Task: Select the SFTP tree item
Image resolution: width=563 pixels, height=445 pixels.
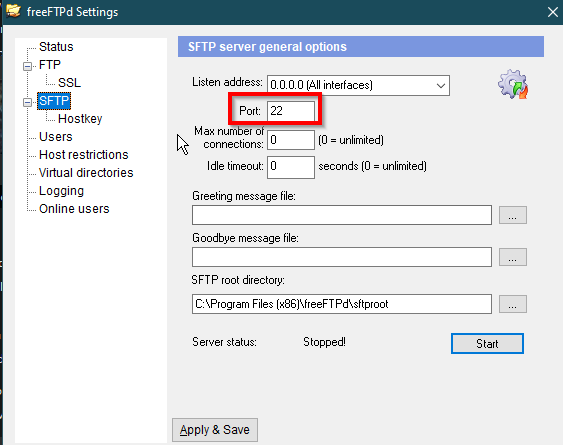Action: click(x=54, y=101)
